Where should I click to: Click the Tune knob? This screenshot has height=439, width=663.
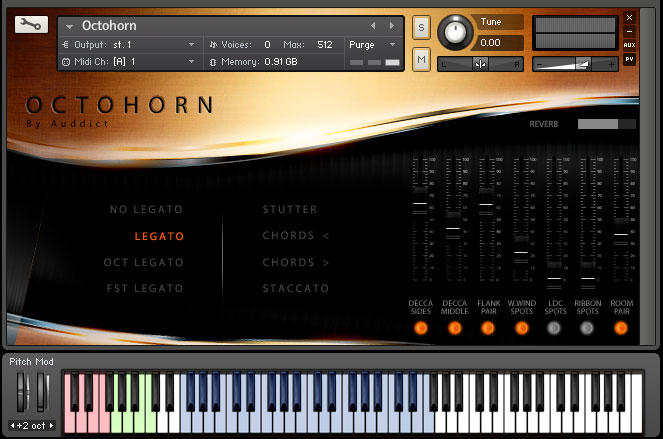click(x=454, y=32)
